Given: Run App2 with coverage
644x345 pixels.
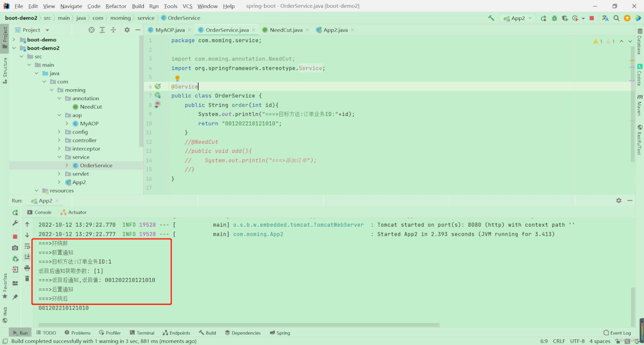Looking at the screenshot, I should pyautogui.click(x=564, y=18).
